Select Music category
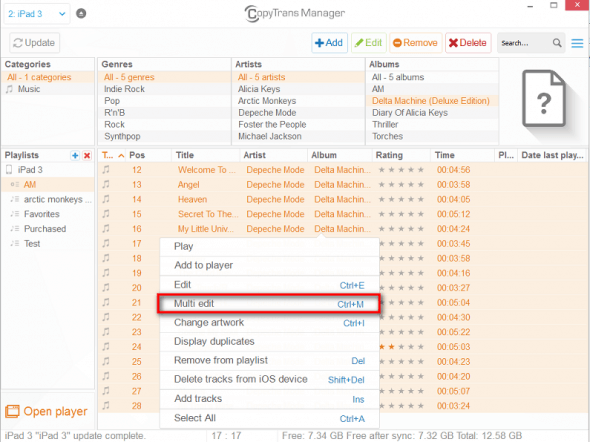The width and height of the screenshot is (590, 442). [x=48, y=89]
